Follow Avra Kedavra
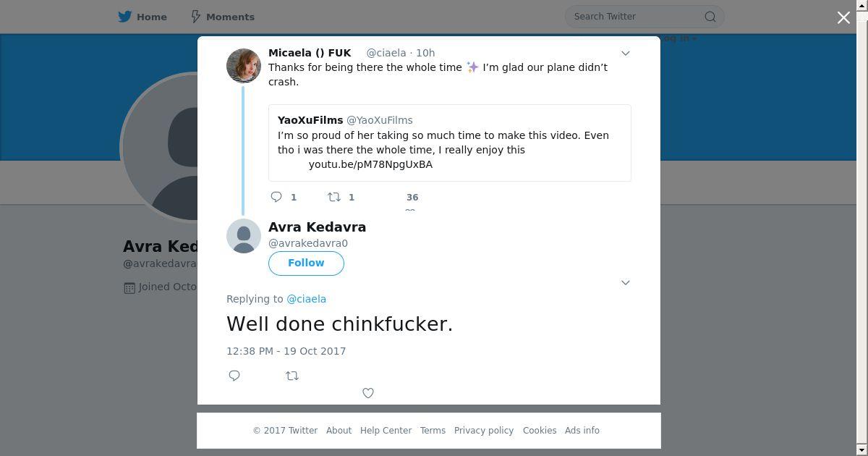 tap(306, 263)
